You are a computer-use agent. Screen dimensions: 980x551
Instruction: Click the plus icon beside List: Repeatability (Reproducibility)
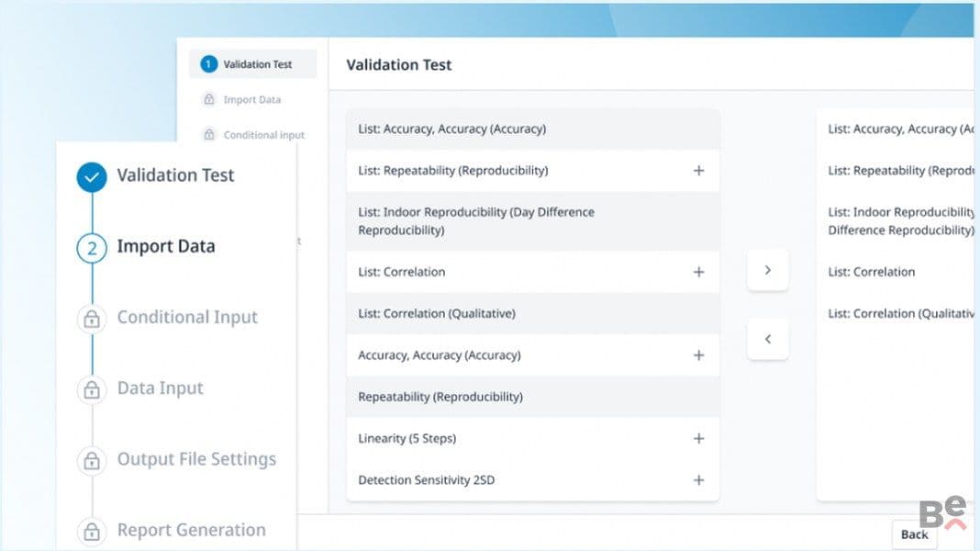coord(698,171)
